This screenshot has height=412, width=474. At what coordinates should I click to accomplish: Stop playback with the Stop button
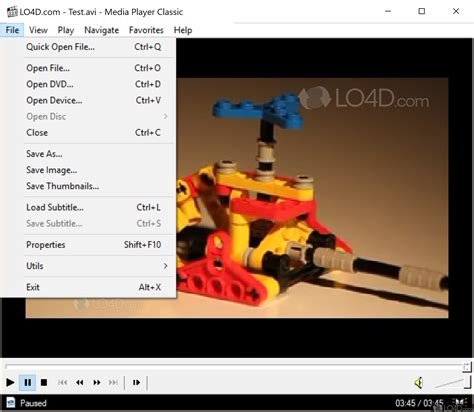44,382
